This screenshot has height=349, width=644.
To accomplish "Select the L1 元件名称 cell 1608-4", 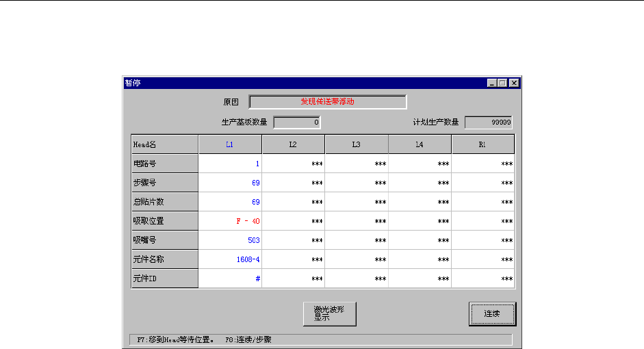I will point(230,259).
